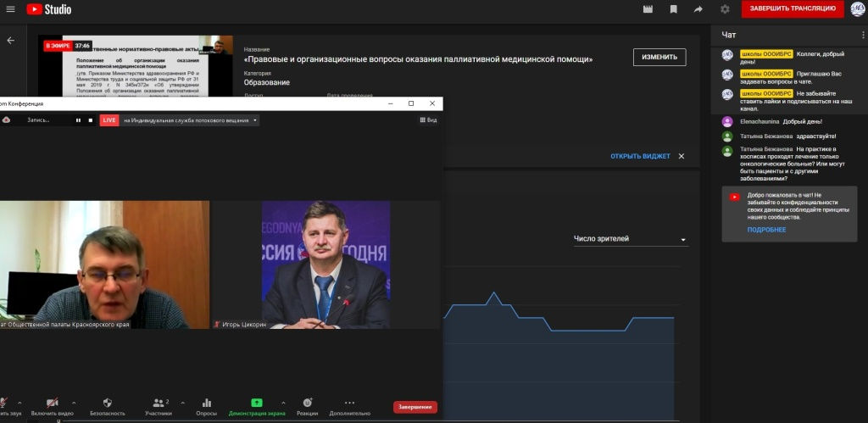Screen dimensions: 868x423
Task: Open Участники panel in Zoom
Action: [x=158, y=406]
